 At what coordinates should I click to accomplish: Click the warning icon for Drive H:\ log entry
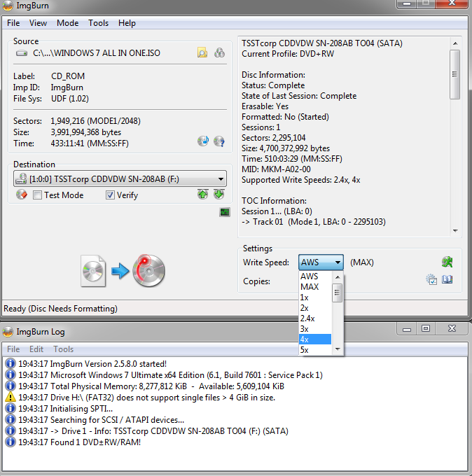[11, 397]
